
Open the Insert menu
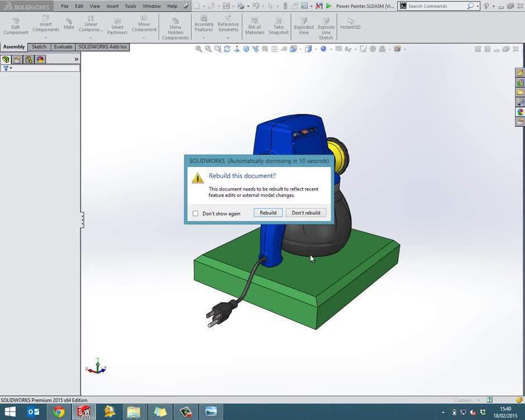112,6
